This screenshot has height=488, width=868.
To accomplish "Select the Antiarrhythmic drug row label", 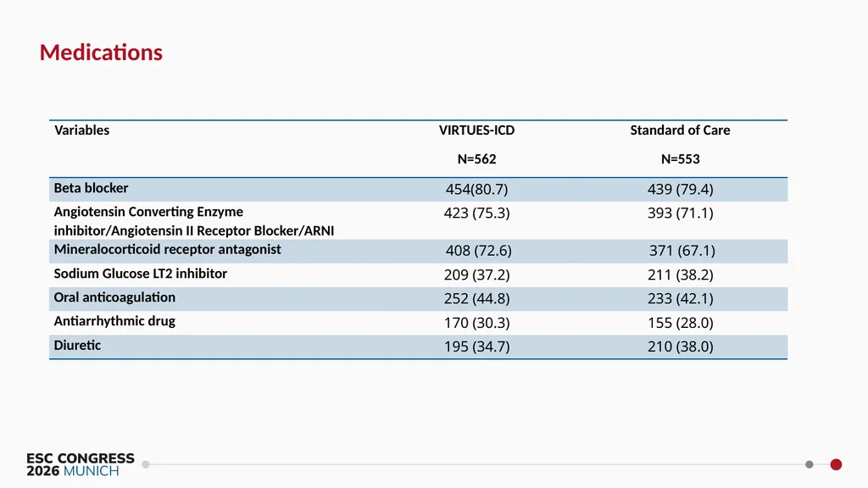I will click(x=114, y=321).
